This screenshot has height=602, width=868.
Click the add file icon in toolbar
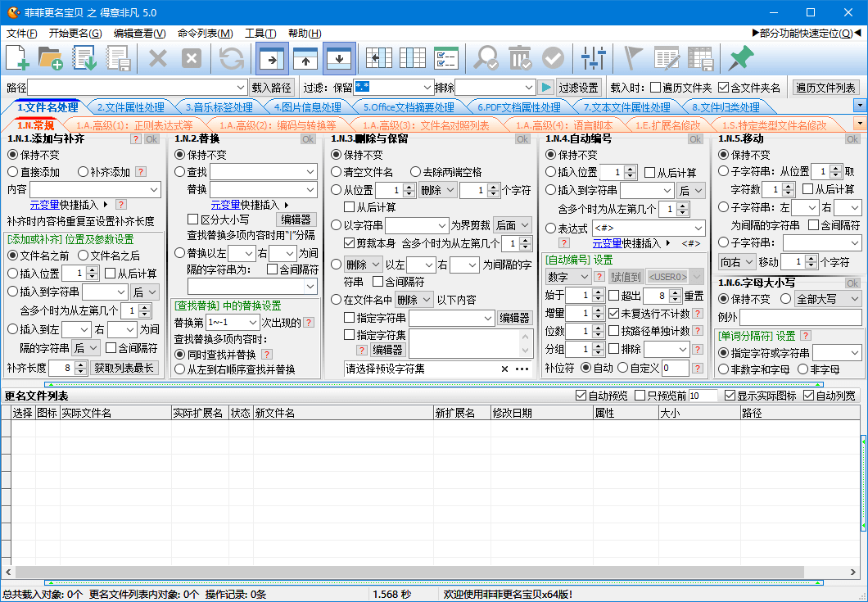(17, 57)
